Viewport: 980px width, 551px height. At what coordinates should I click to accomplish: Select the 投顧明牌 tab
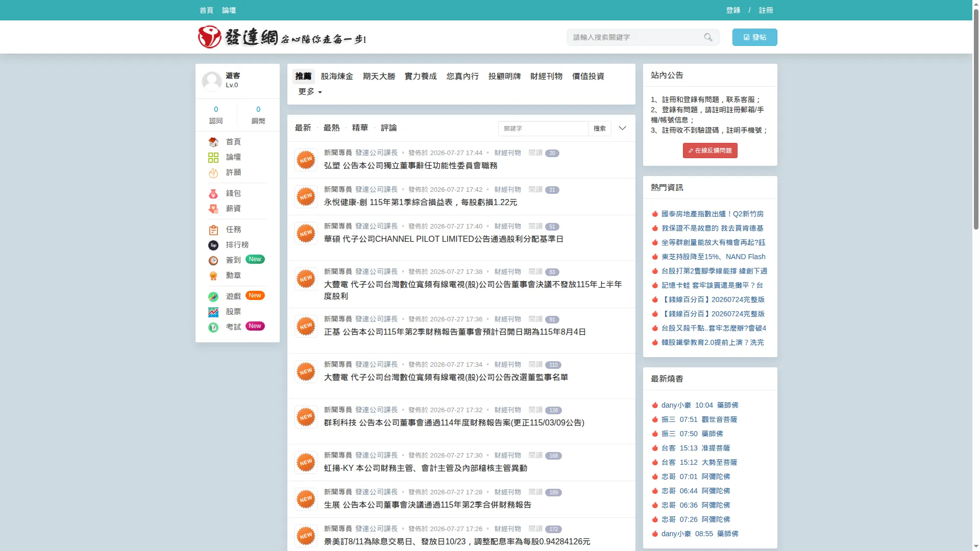coord(504,76)
